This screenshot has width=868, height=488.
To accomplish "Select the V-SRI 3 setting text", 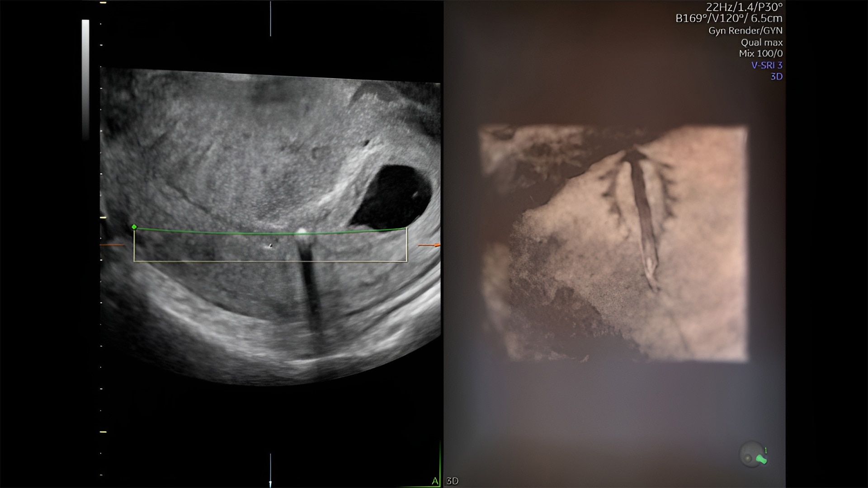I will tap(766, 65).
